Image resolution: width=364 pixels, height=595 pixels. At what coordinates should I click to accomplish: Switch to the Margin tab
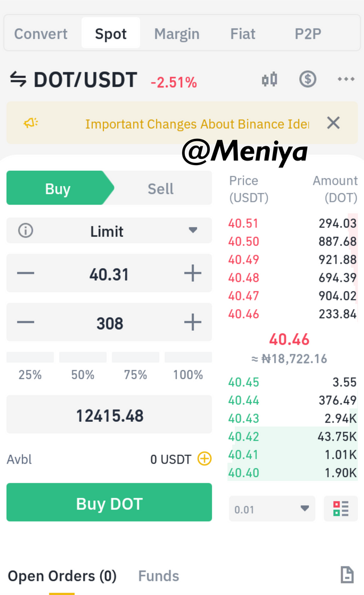(177, 34)
